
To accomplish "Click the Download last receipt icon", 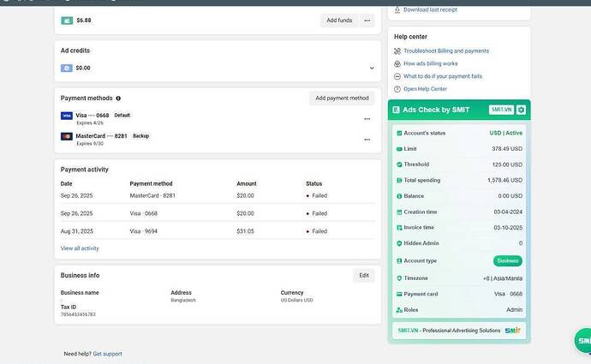I will tap(397, 9).
